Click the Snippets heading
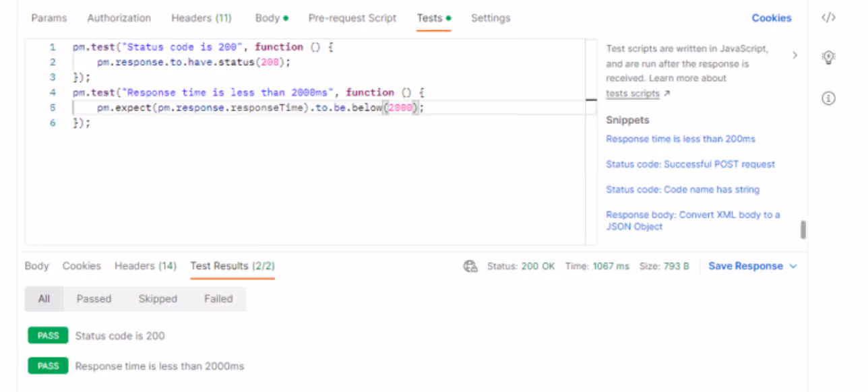 [627, 120]
